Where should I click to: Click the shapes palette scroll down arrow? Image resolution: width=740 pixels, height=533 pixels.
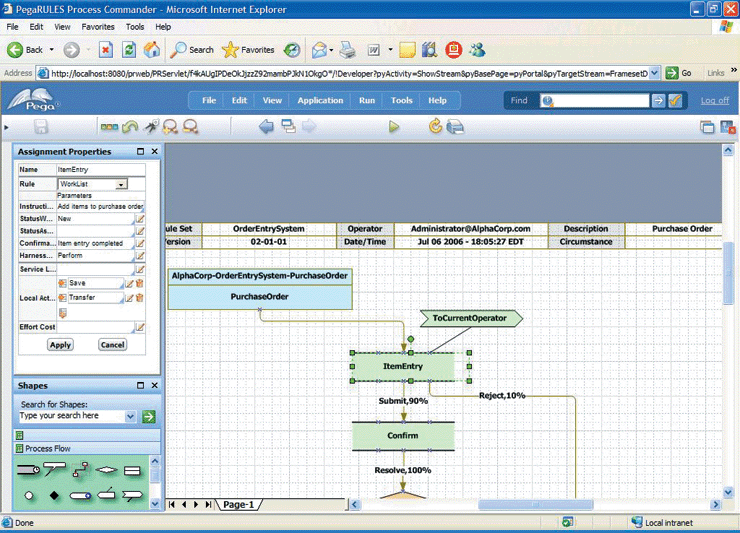pyautogui.click(x=155, y=504)
